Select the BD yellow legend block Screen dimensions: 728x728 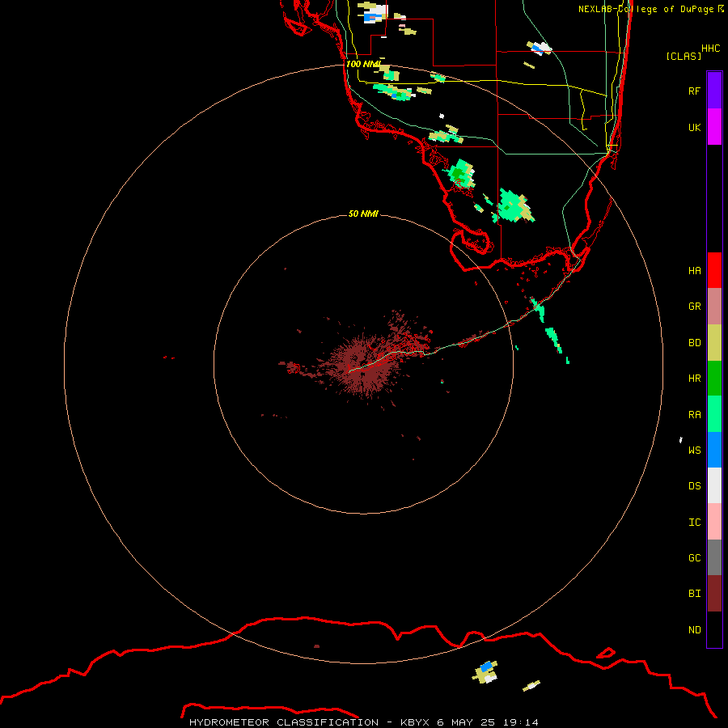(x=714, y=343)
